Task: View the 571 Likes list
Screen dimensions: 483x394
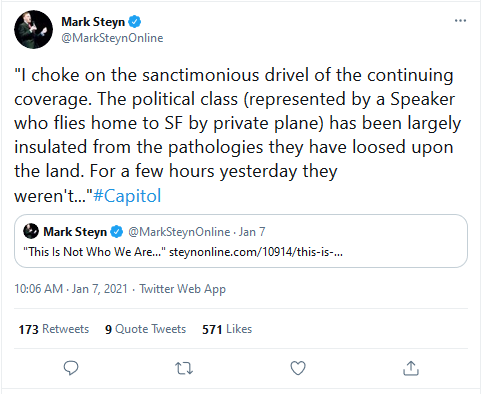Action: tap(227, 329)
